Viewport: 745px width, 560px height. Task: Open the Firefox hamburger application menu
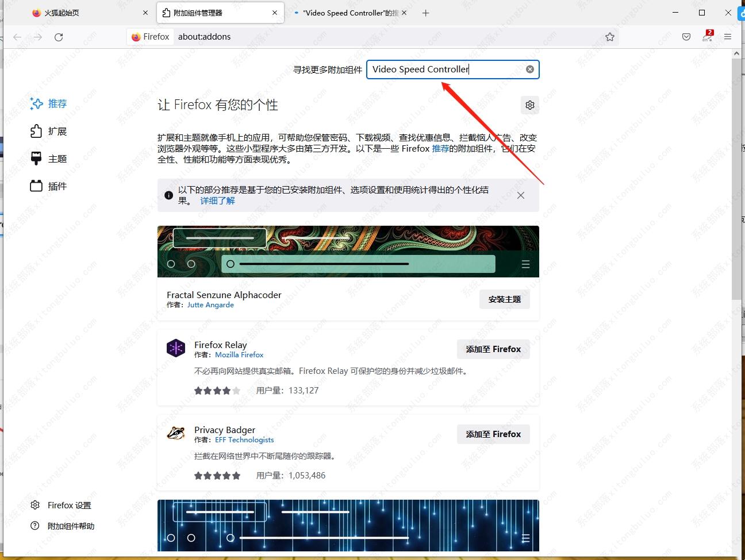728,37
